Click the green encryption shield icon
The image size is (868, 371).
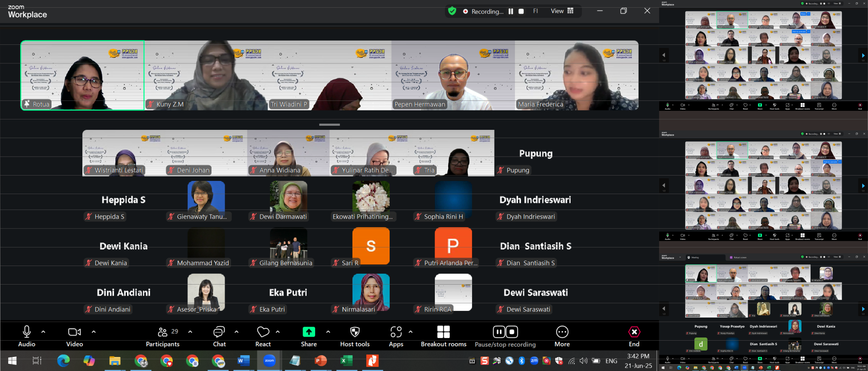(452, 11)
